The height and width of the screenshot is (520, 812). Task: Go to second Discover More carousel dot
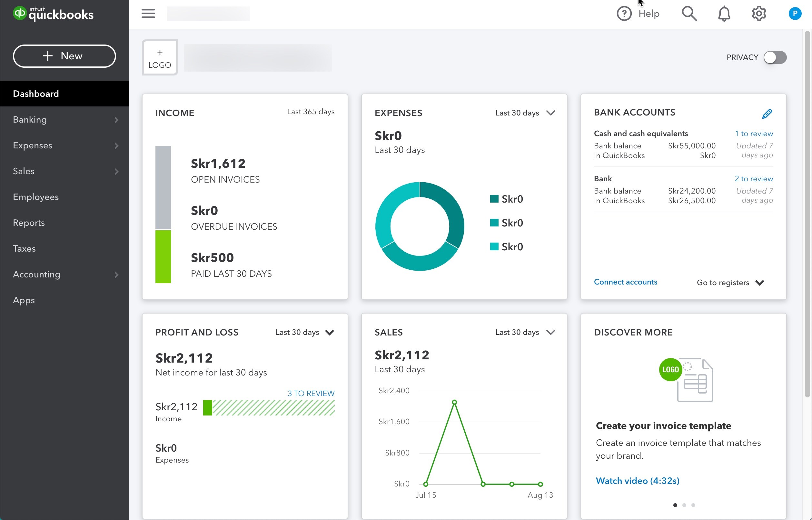coord(684,505)
